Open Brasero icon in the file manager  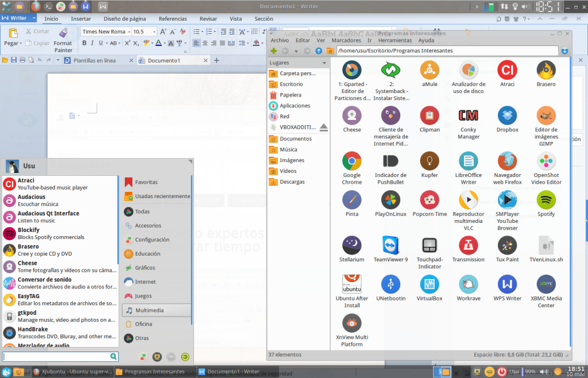click(x=546, y=70)
